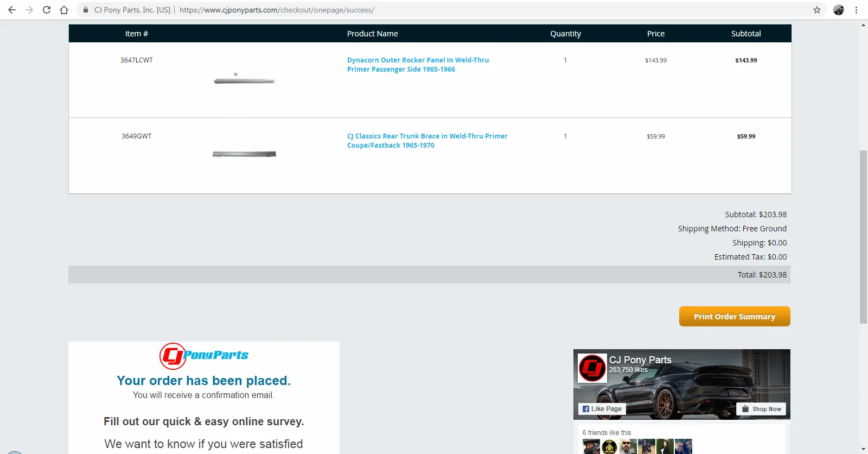Click the address bar URL field

coord(450,10)
